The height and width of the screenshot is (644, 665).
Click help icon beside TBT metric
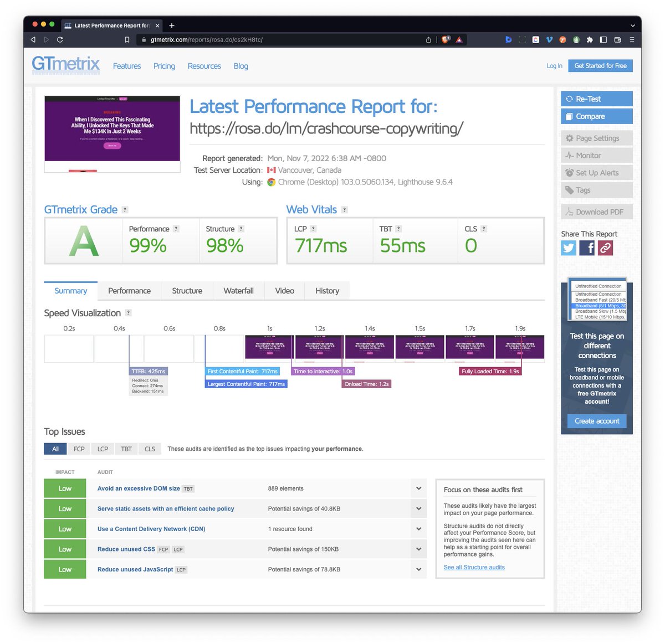click(398, 229)
